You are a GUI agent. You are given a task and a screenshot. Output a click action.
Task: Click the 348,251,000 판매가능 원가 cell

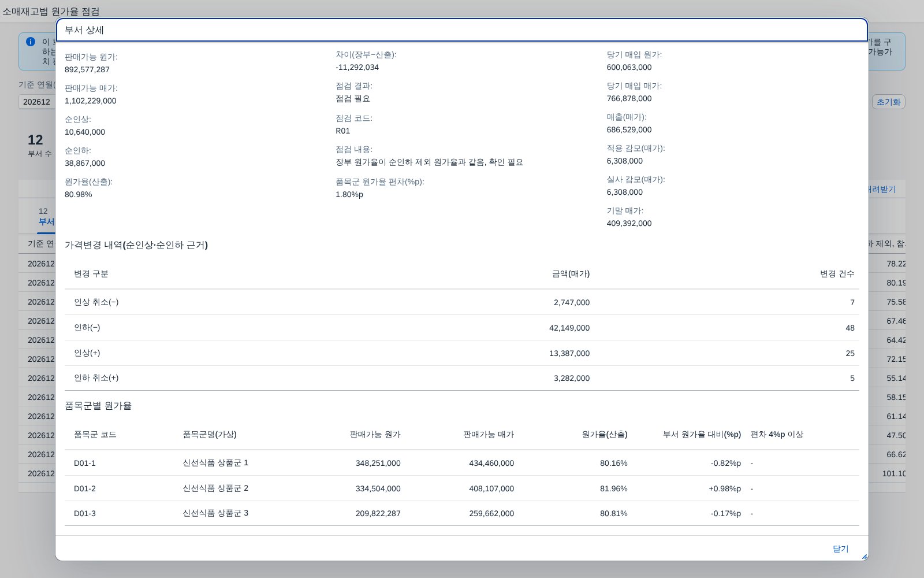378,463
